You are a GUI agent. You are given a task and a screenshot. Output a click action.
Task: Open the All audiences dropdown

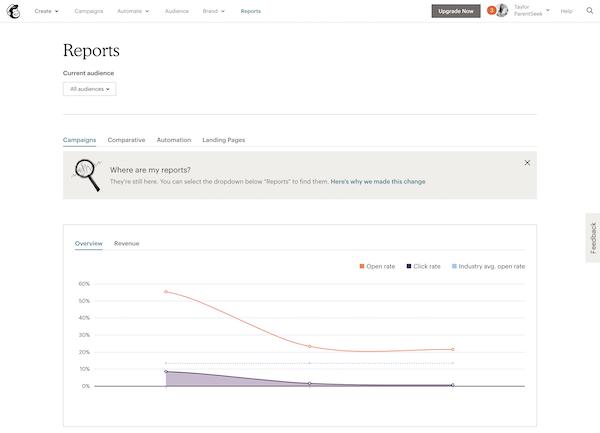coord(89,89)
